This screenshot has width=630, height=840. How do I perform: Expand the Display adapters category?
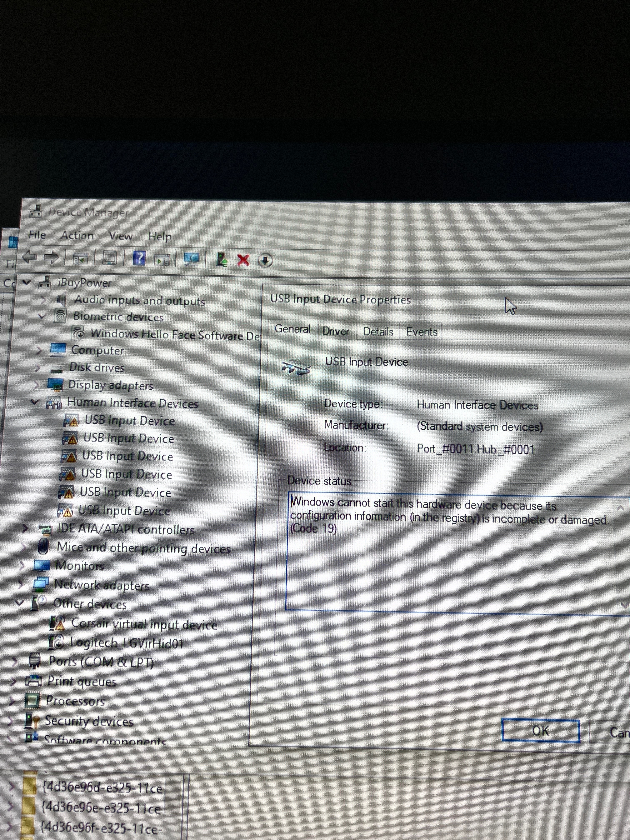[x=36, y=385]
